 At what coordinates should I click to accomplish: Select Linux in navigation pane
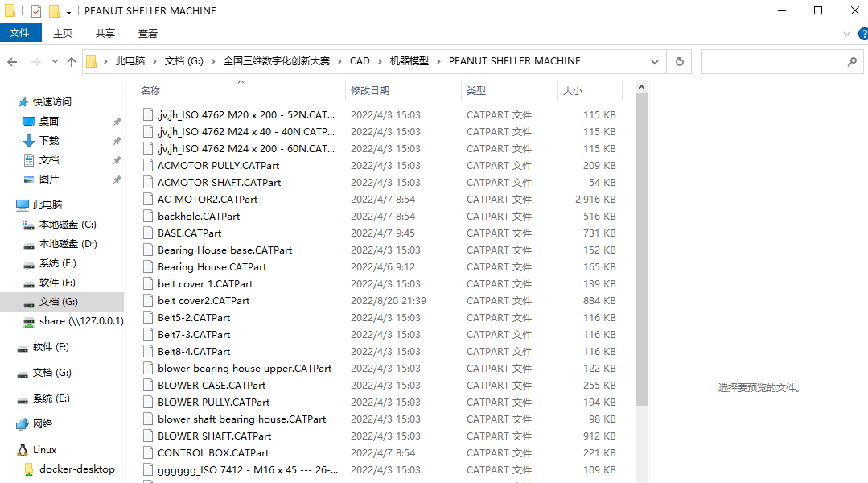click(x=44, y=450)
